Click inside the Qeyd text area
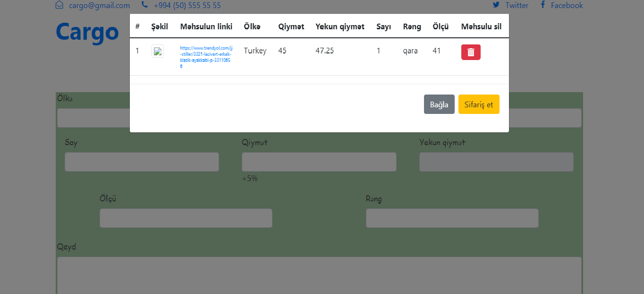 pyautogui.click(x=319, y=276)
